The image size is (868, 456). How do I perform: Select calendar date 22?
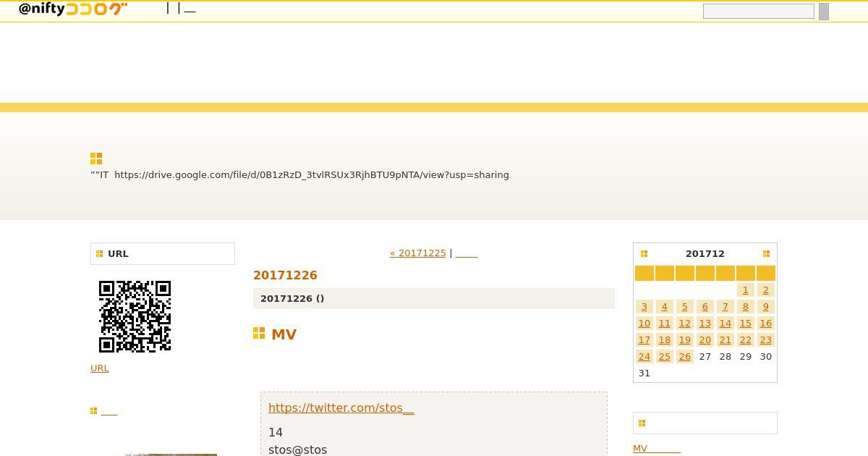tap(745, 339)
